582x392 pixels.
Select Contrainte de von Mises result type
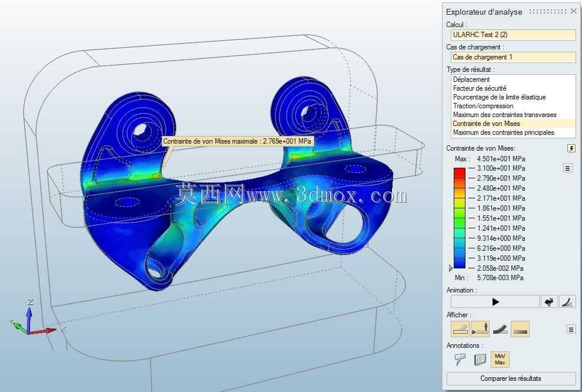[x=513, y=124]
